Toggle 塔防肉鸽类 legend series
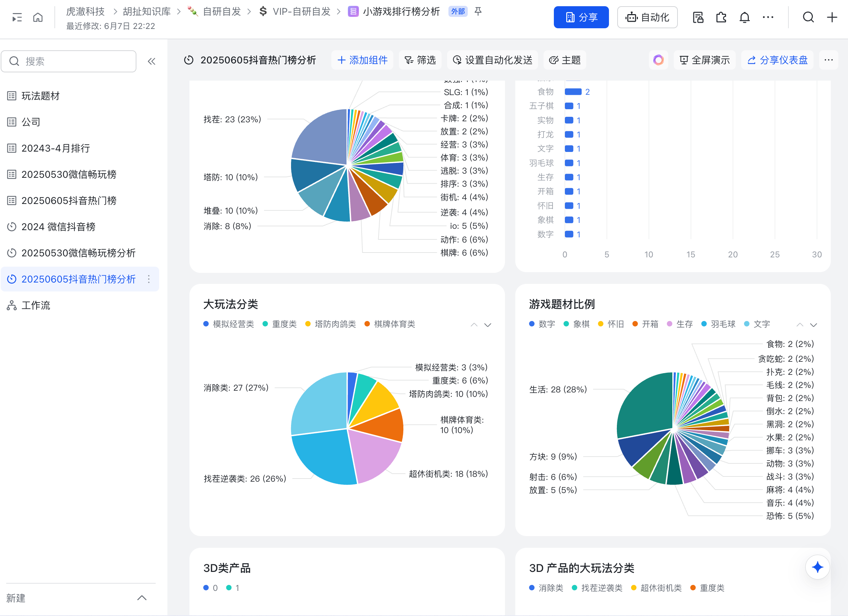This screenshot has height=616, width=848. [x=331, y=324]
